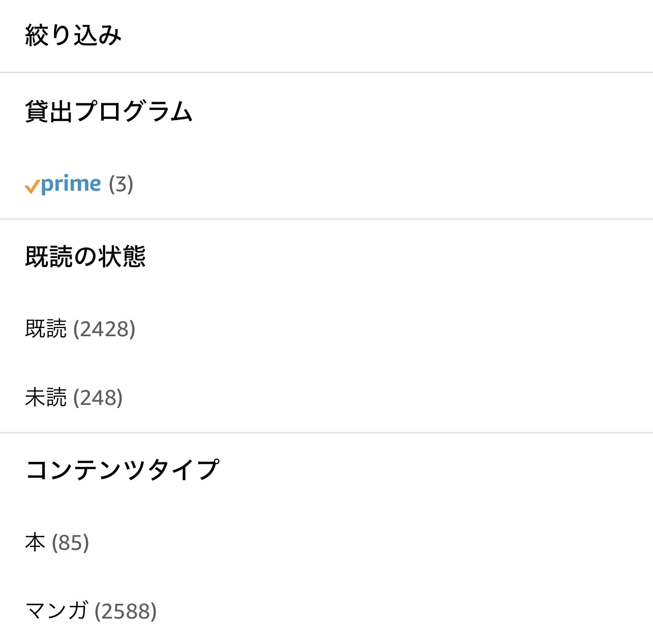
Task: Select the 本 content type filter
Action: (x=35, y=543)
